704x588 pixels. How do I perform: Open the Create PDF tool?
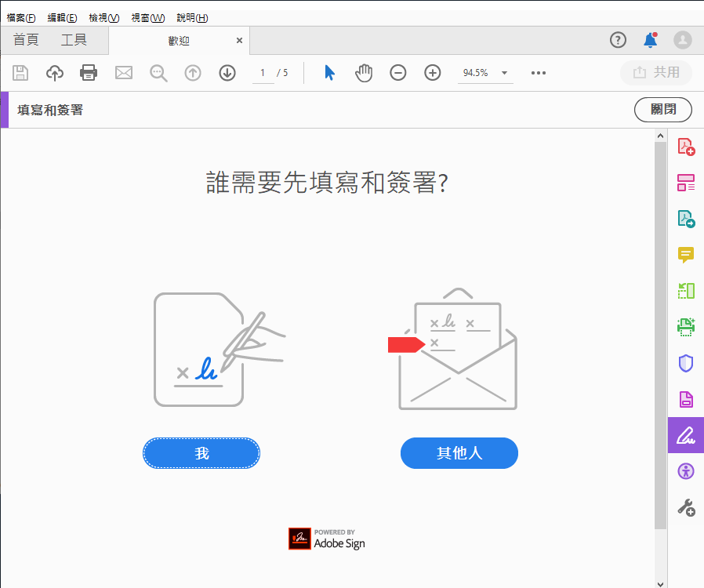(x=686, y=146)
